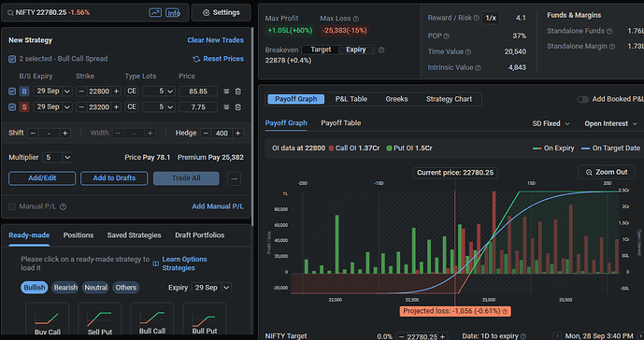Increase Hedge value with plus stepper
Viewport: 644px width, 340px height.
[237, 133]
